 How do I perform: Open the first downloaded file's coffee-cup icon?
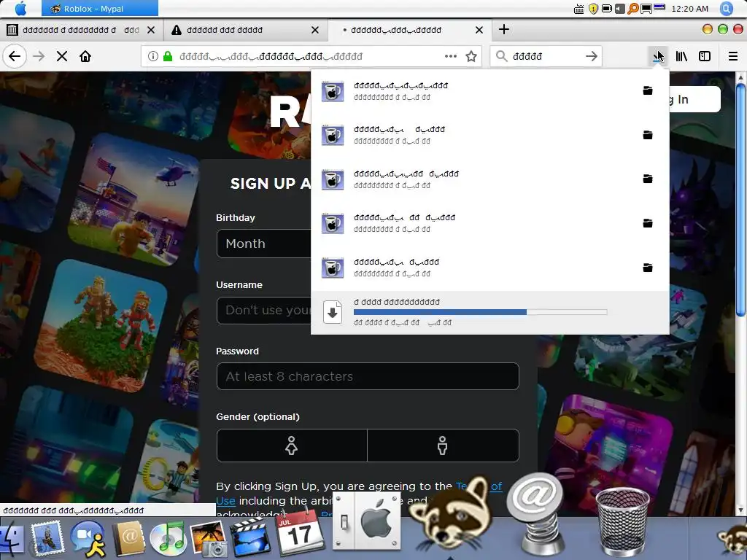(x=333, y=91)
